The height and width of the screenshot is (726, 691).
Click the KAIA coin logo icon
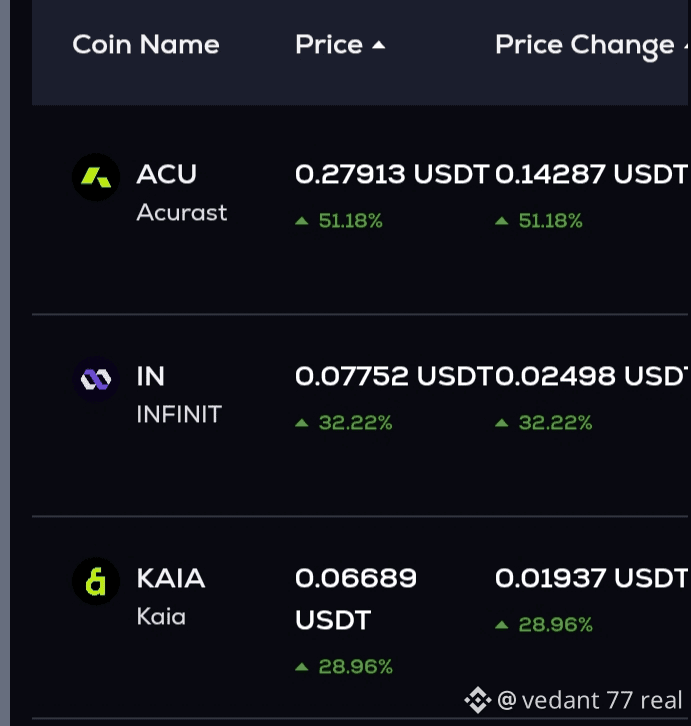coord(96,581)
